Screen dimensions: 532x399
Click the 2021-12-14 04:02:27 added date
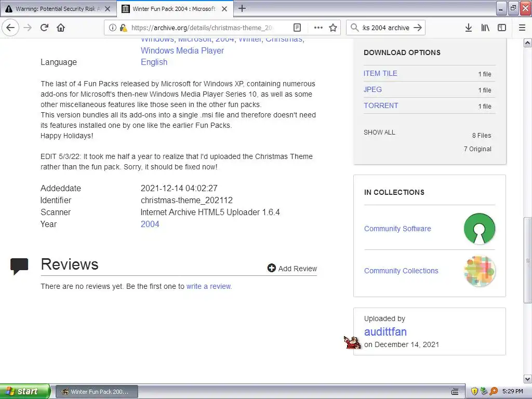point(179,188)
